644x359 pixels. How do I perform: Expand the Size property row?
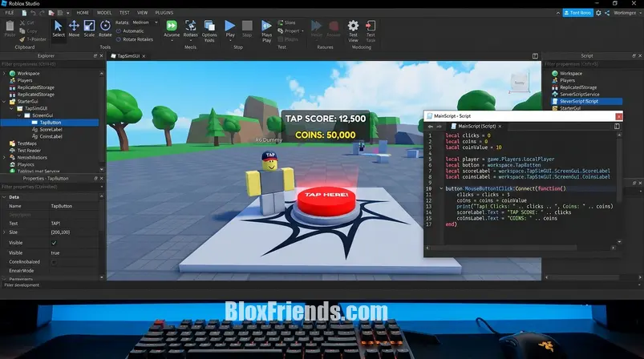[x=5, y=232]
